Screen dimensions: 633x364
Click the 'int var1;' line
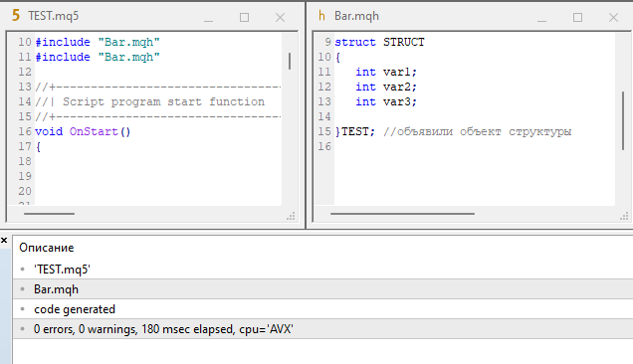tap(386, 72)
